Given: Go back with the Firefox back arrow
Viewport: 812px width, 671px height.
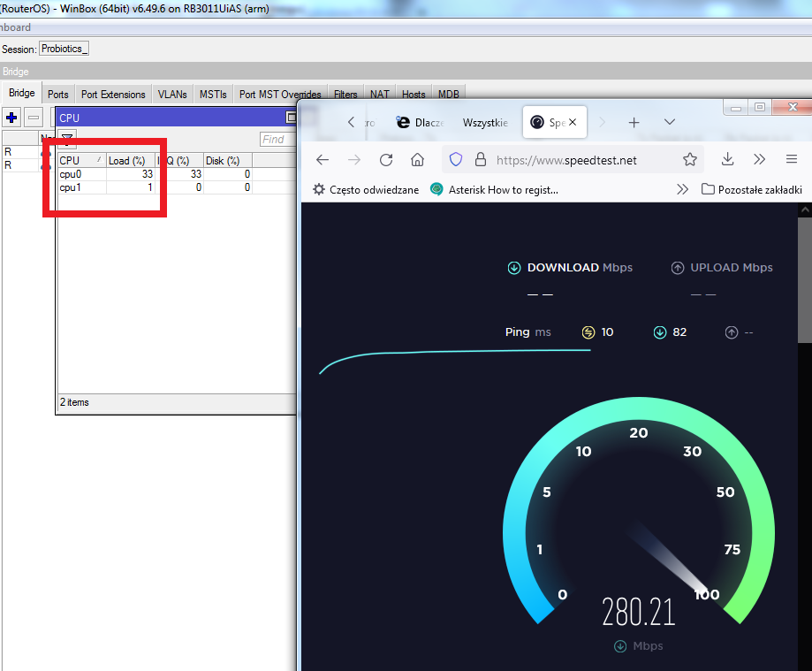Looking at the screenshot, I should [x=323, y=160].
